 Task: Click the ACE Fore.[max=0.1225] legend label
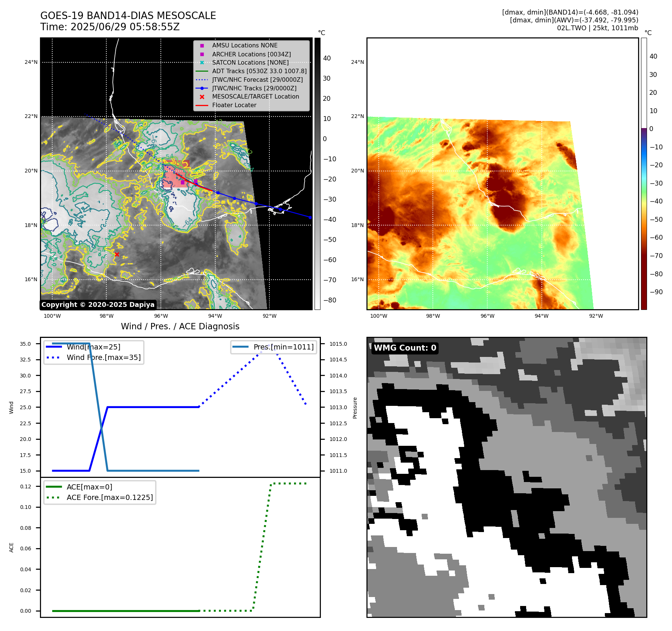(x=110, y=497)
